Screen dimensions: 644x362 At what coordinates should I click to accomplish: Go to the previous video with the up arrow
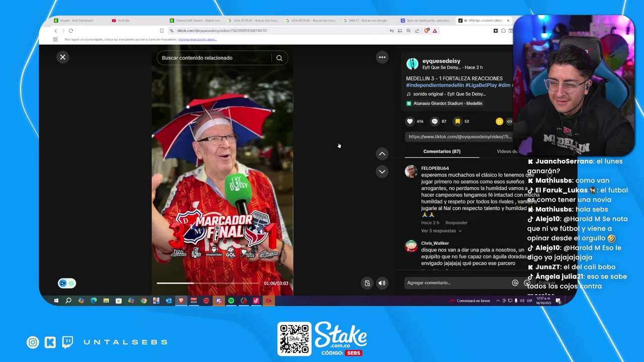point(382,154)
